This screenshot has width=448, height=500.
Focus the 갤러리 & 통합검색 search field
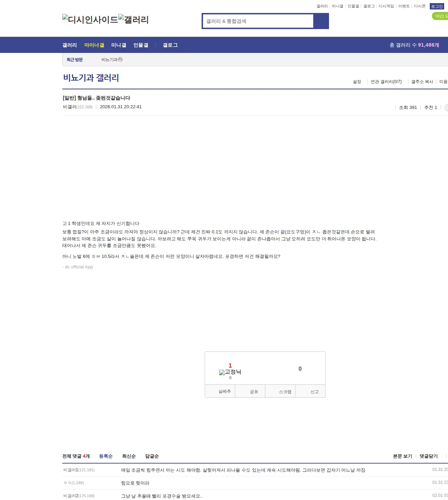258,21
